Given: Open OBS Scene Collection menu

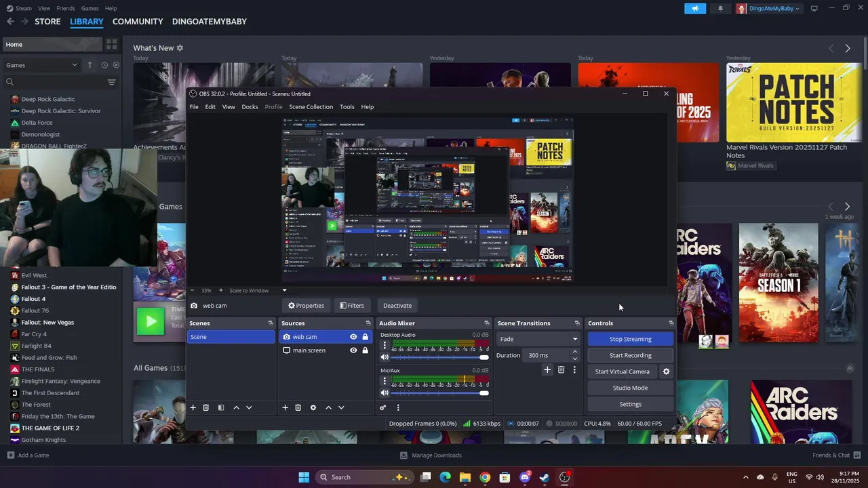Looking at the screenshot, I should tap(311, 106).
